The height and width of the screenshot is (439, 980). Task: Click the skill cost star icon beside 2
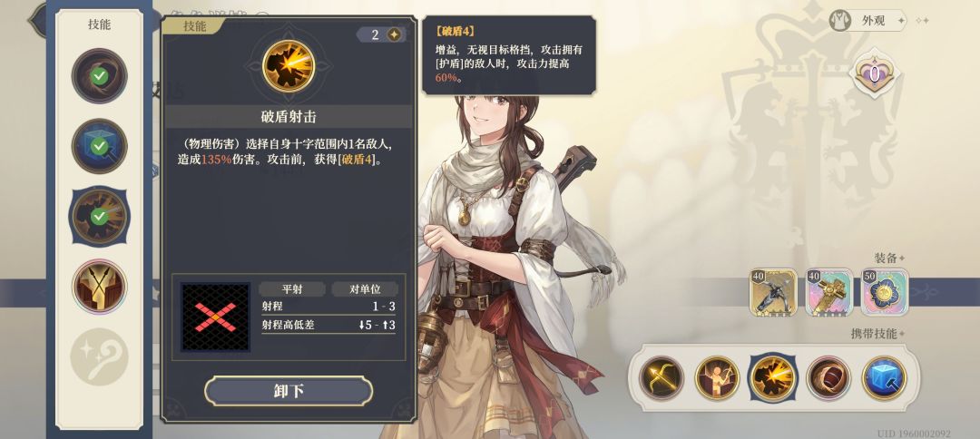(x=394, y=34)
